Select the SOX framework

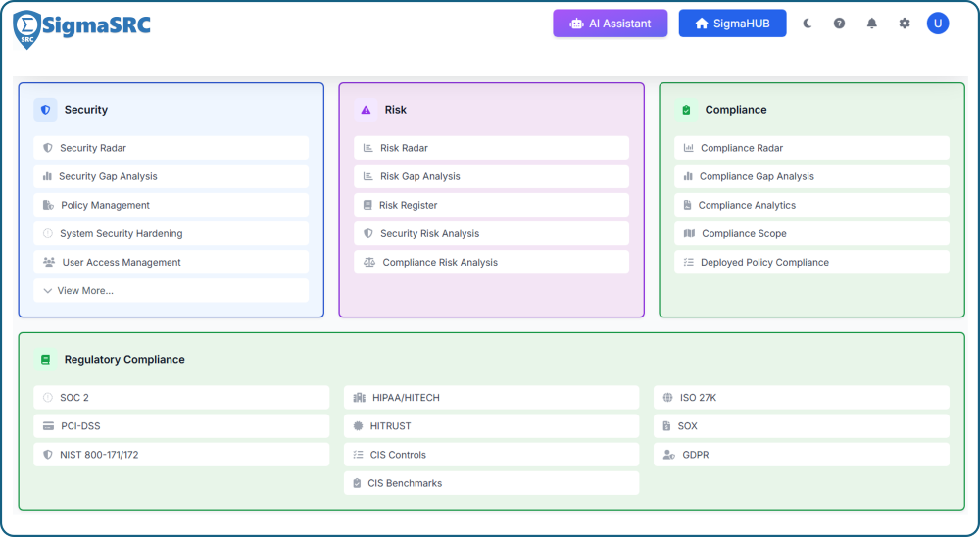pos(802,426)
